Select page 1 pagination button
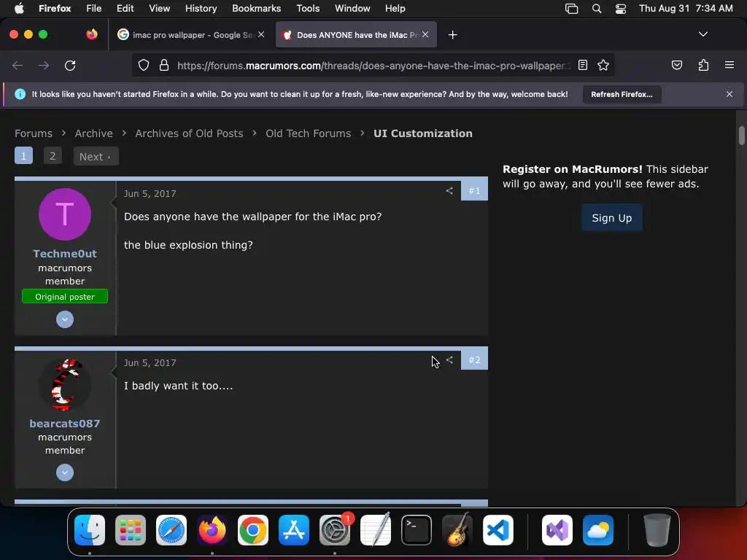The image size is (747, 560). point(23,156)
